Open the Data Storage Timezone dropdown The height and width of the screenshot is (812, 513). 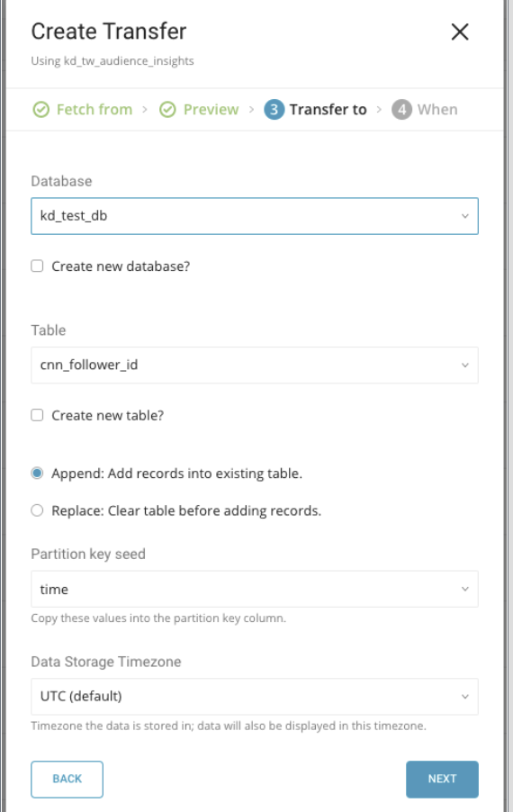(255, 697)
